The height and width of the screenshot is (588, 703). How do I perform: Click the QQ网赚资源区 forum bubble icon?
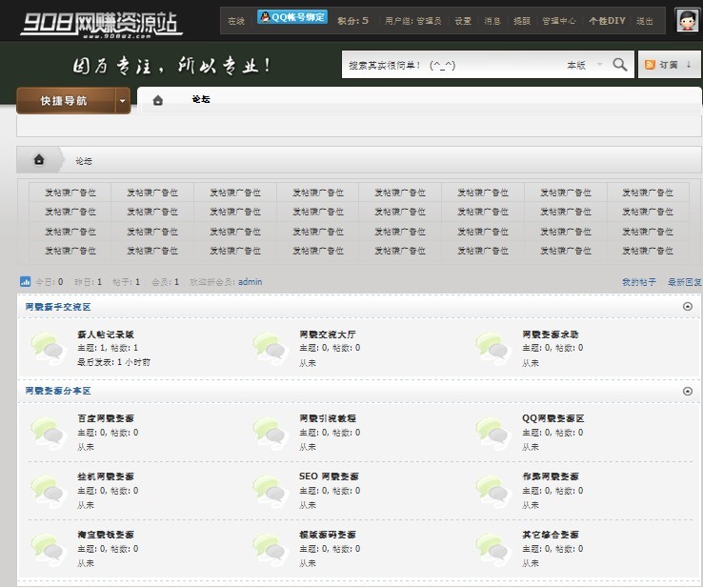click(493, 433)
